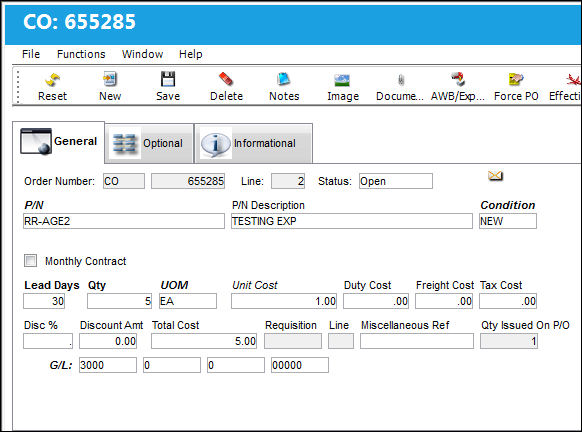Open the Window menu
The height and width of the screenshot is (432, 582).
pos(143,54)
